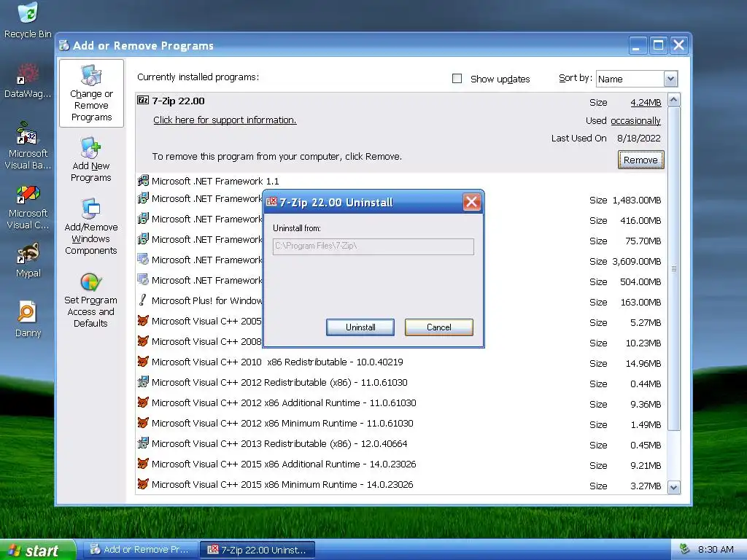Select the DataWag desktop shortcut icon
Screen dimensions: 747x560
[x=28, y=74]
